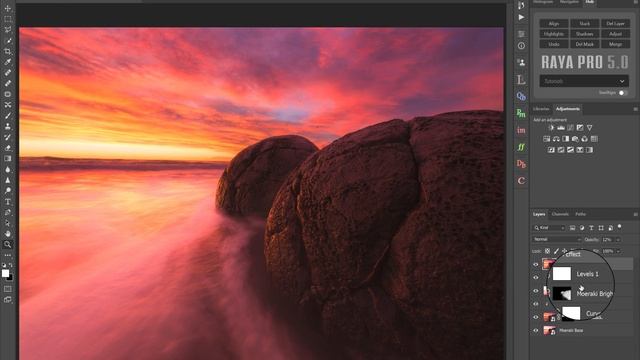Viewport: 640px width, 360px height.
Task: Click the Raya Pro Merge button
Action: (616, 44)
